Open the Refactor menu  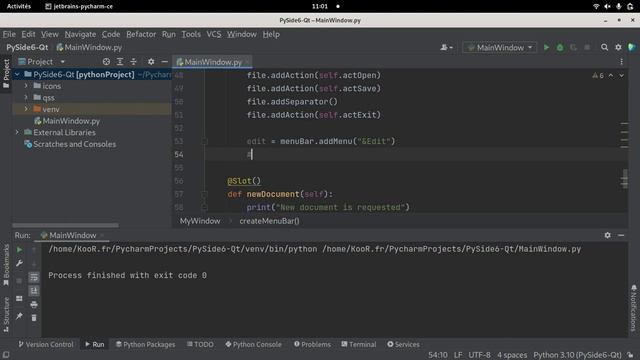tap(141, 34)
